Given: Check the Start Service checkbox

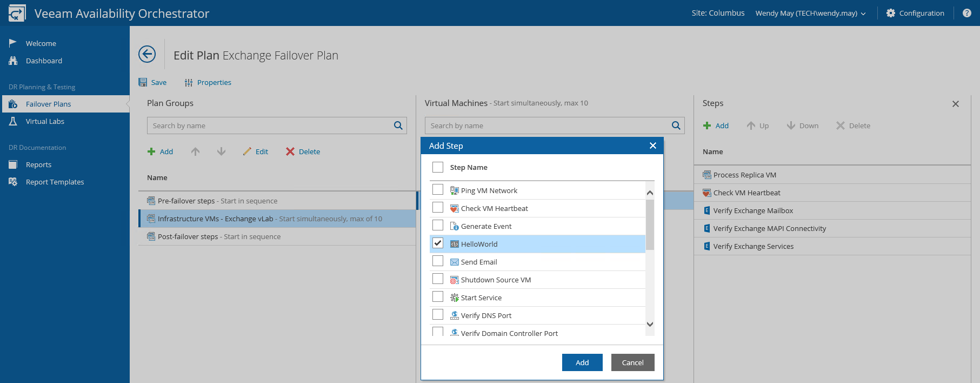Looking at the screenshot, I should click(x=438, y=296).
